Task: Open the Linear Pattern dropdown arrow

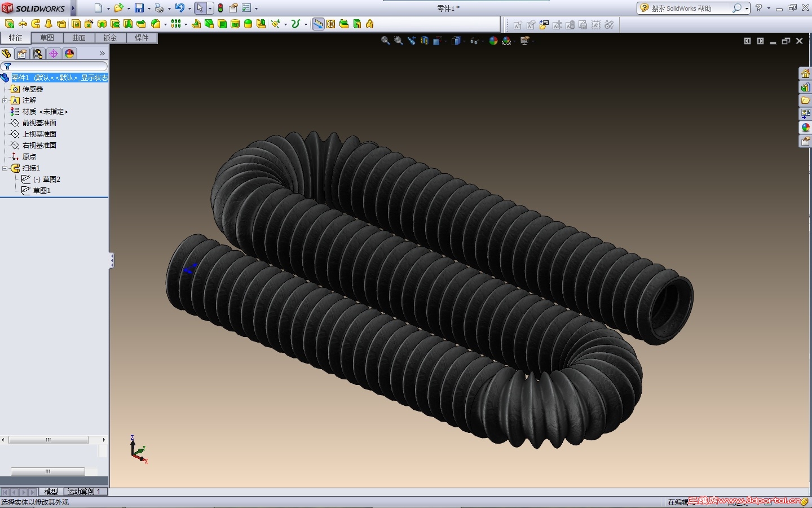Action: click(x=186, y=24)
